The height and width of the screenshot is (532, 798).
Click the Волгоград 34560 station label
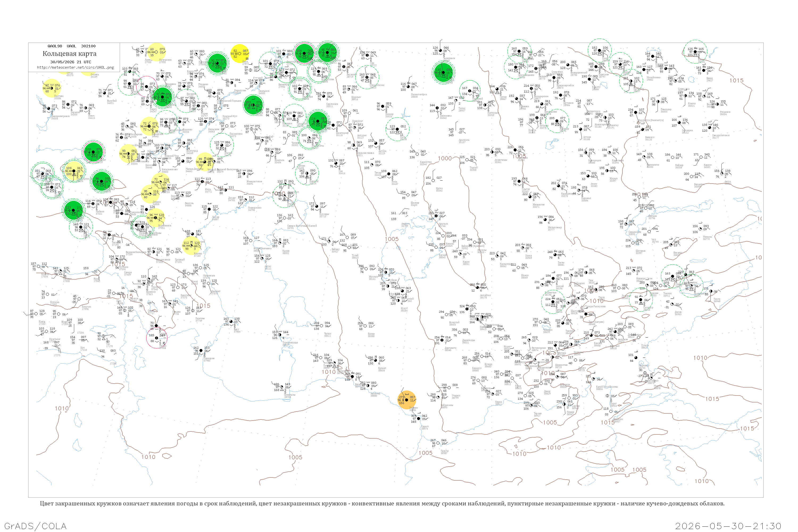coord(192,152)
